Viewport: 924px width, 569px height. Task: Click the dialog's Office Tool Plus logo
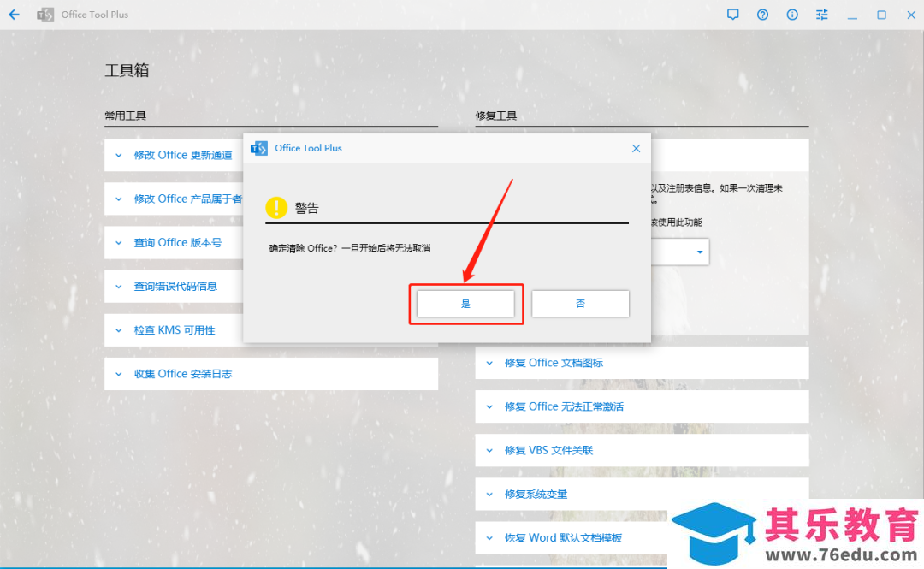(x=259, y=149)
